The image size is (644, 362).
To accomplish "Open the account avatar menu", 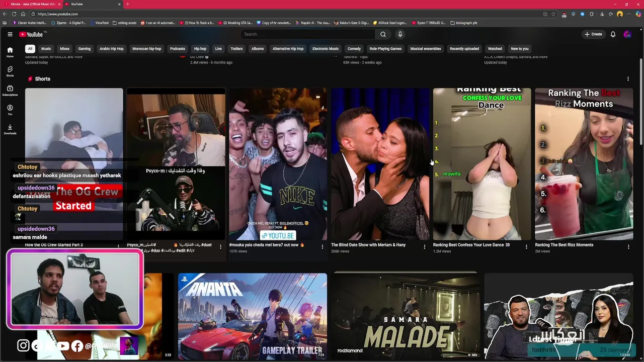I will tap(627, 34).
